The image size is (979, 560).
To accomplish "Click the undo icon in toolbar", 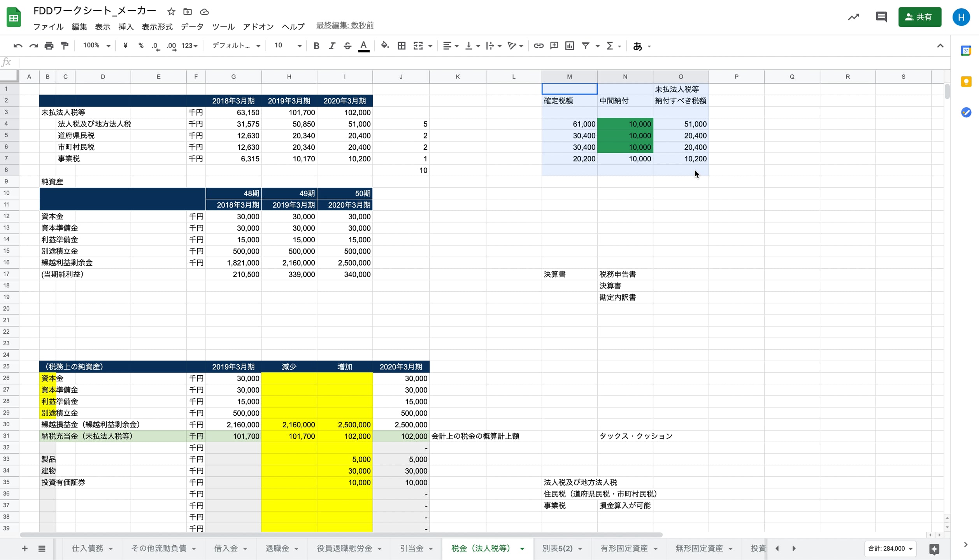I will 18,46.
